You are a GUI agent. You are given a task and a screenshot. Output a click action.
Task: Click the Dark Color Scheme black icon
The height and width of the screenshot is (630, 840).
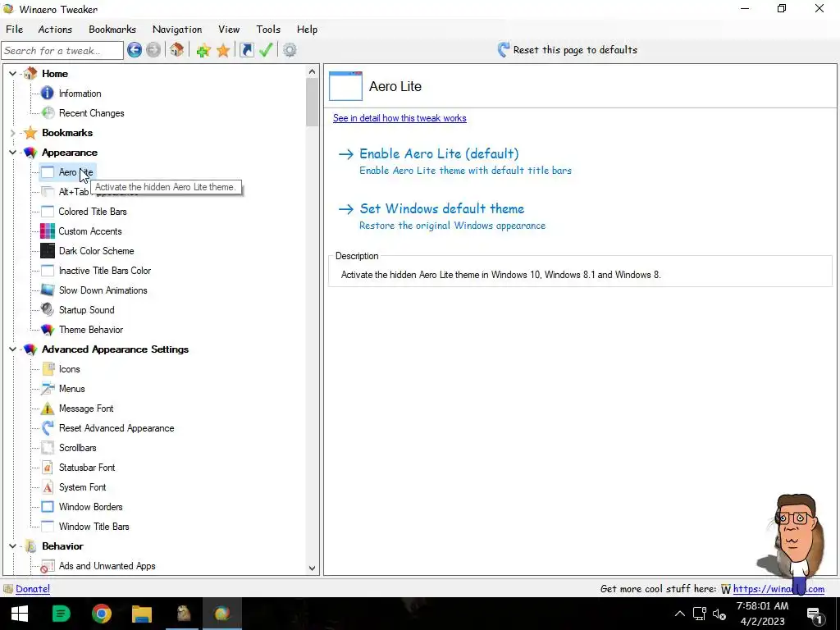(47, 251)
